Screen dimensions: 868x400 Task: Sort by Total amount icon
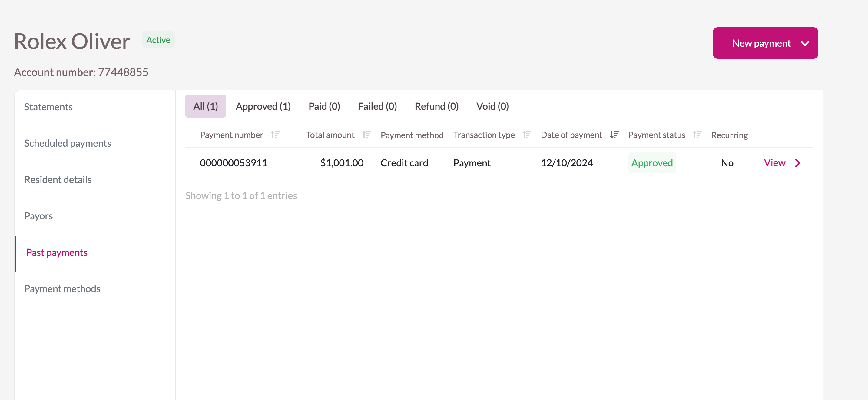(366, 135)
